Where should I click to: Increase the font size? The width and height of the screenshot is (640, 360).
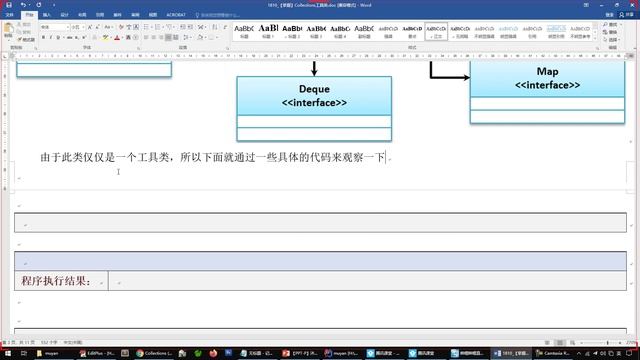[90, 27]
